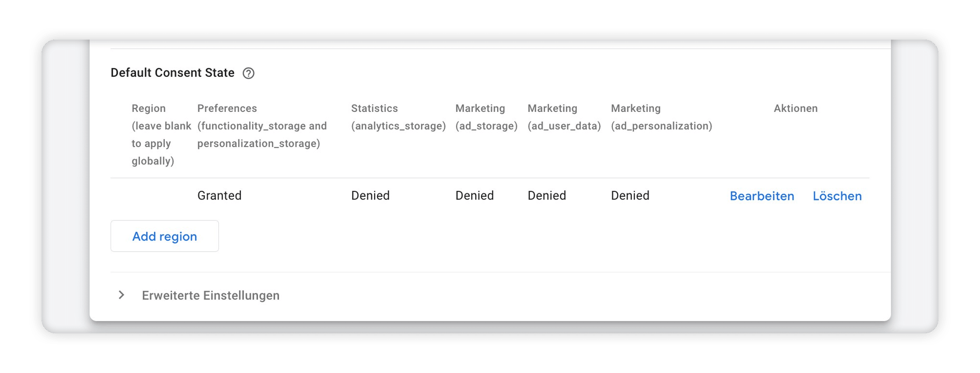Select the Denied value under ad_user_data
This screenshot has height=373, width=980.
(x=546, y=195)
